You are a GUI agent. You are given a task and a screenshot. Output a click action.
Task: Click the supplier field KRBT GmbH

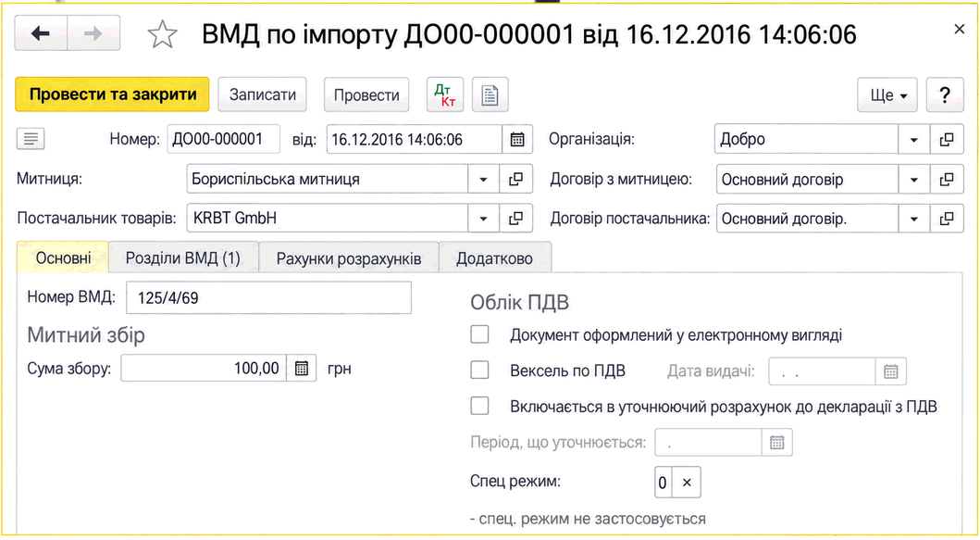[x=328, y=219]
